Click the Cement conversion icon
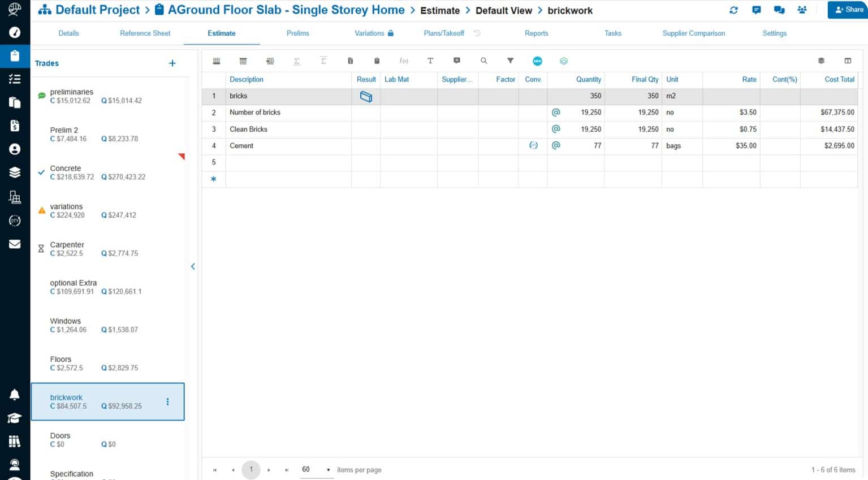Image resolution: width=868 pixels, height=480 pixels. click(x=533, y=146)
